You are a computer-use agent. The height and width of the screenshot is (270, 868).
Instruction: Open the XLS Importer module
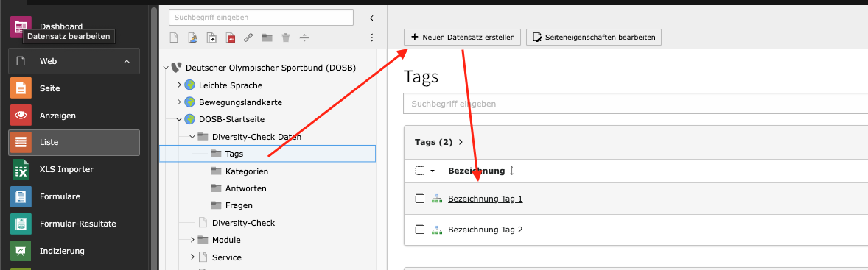[x=74, y=169]
